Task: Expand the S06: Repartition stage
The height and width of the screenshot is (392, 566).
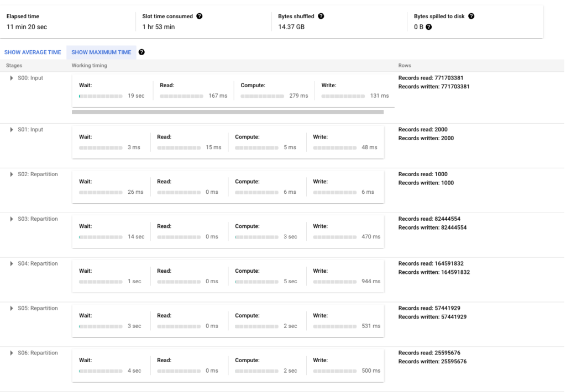Action: (11, 353)
